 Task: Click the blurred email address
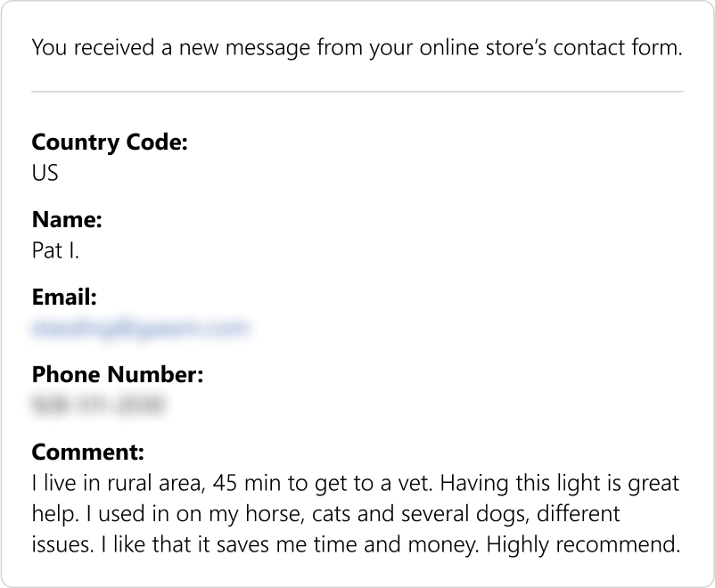click(139, 329)
